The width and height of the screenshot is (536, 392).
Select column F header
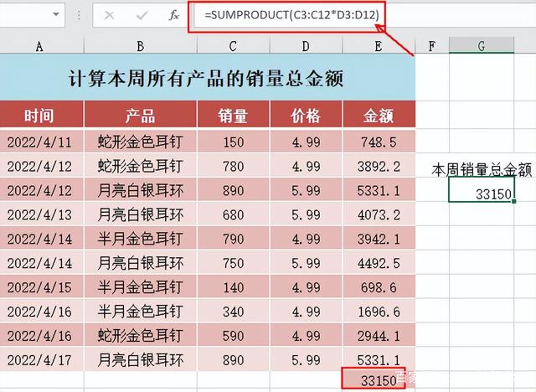(x=432, y=46)
